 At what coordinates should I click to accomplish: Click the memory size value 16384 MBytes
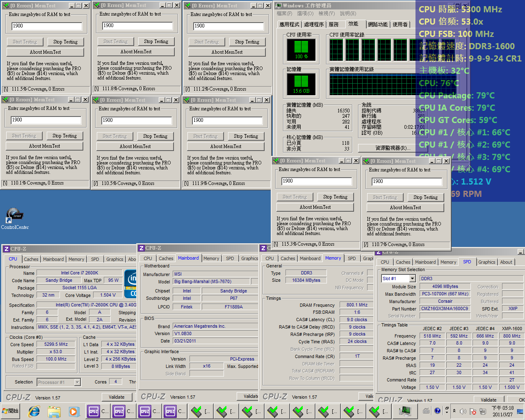306,281
